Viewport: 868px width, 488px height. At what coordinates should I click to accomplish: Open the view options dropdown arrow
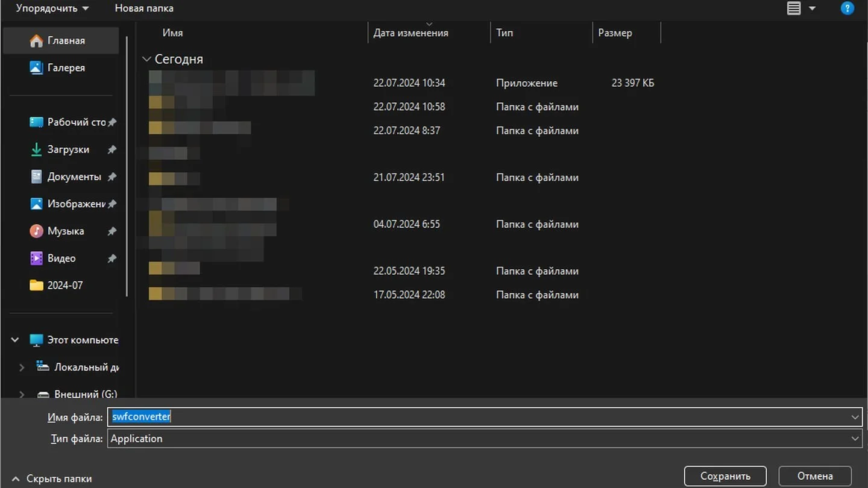point(812,8)
